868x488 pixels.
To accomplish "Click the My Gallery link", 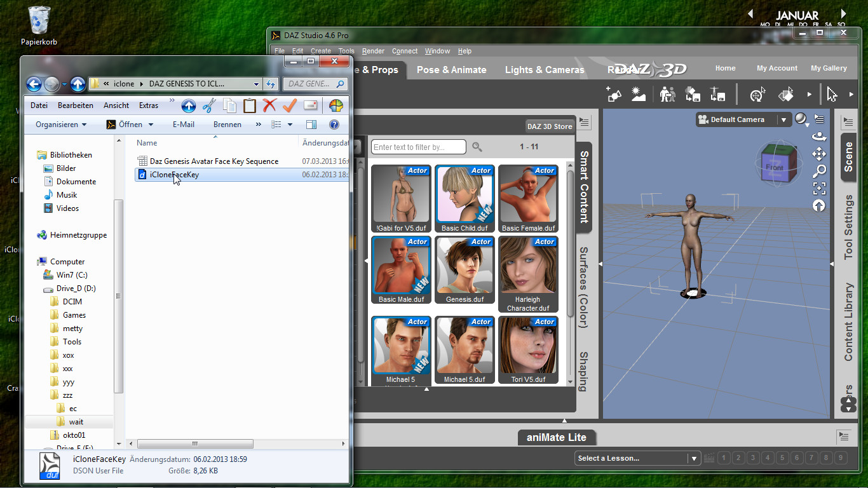I will [x=829, y=68].
